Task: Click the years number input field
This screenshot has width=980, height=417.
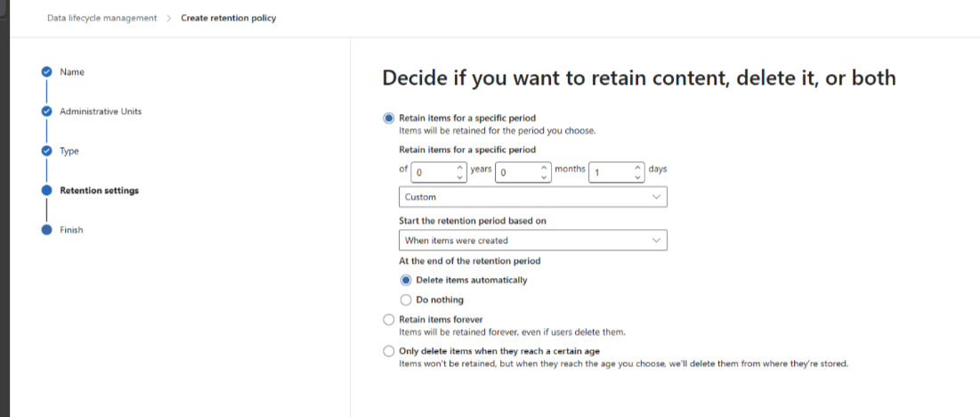Action: pos(433,172)
